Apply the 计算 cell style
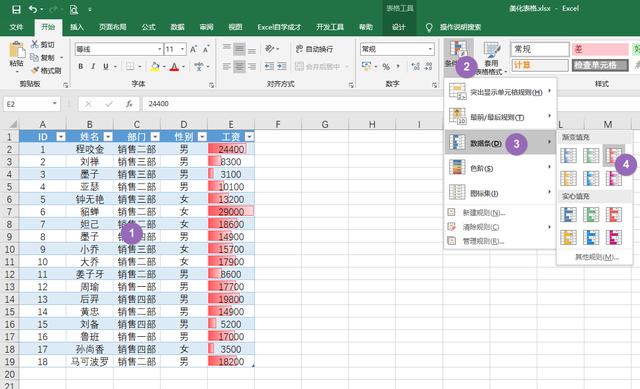This screenshot has height=389, width=640. tap(540, 65)
